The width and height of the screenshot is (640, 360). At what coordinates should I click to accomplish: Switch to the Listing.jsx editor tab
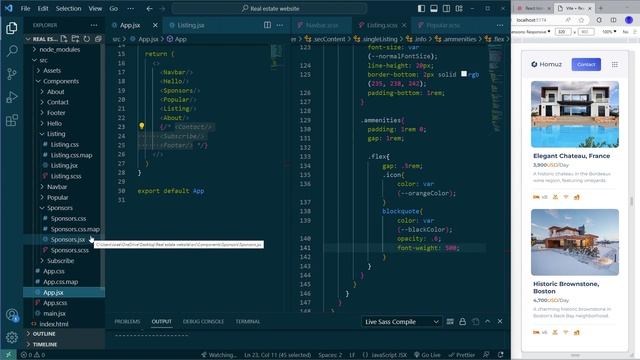(191, 25)
